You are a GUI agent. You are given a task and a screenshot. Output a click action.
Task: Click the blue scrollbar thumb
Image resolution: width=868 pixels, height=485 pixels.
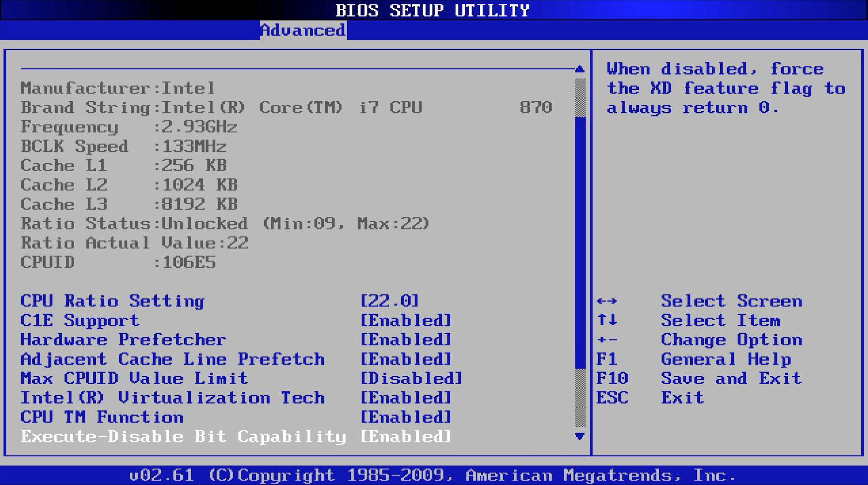point(580,242)
